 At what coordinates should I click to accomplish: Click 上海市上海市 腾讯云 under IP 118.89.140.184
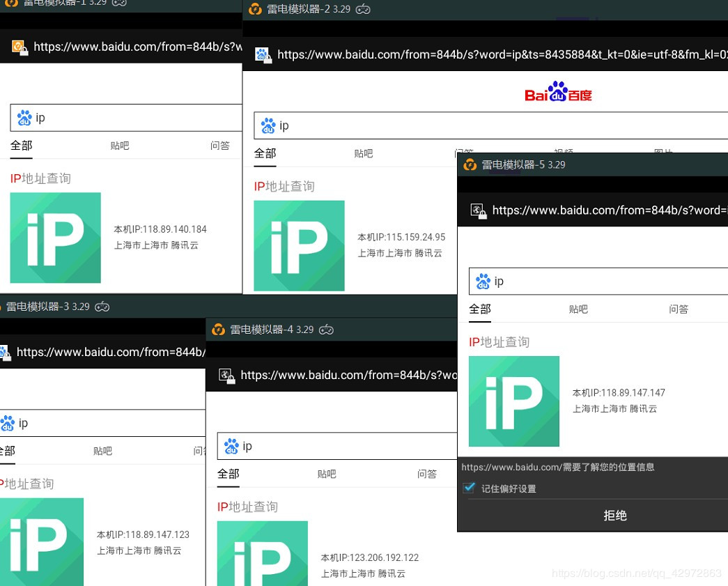coord(156,245)
